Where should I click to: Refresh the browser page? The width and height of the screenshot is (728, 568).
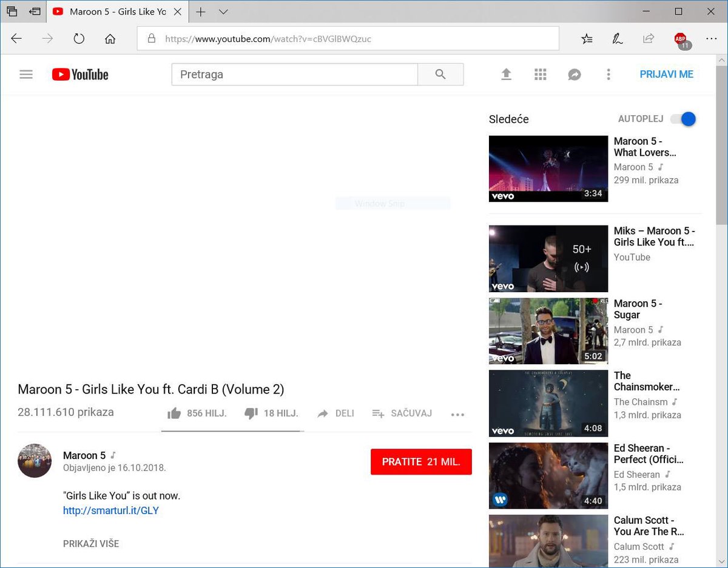pos(79,39)
